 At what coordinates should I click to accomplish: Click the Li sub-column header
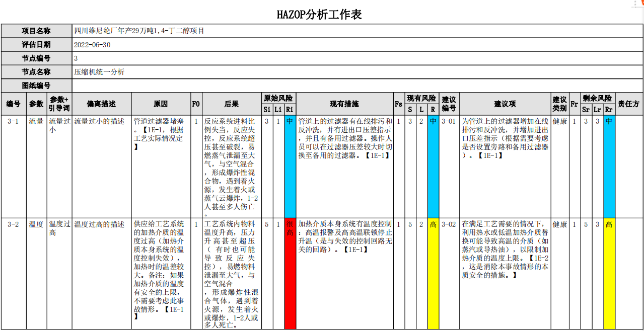click(278, 110)
